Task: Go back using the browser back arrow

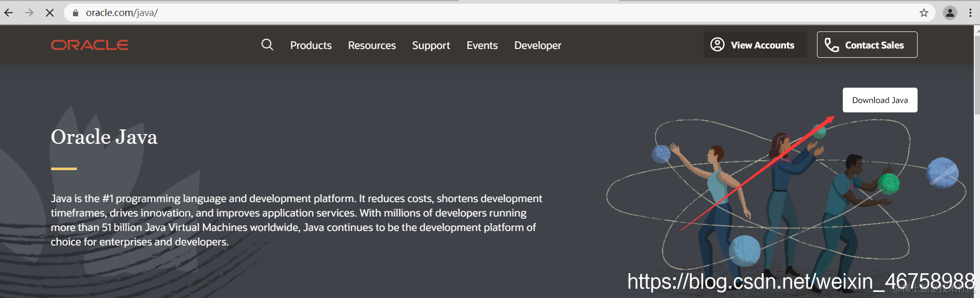Action: coord(9,13)
